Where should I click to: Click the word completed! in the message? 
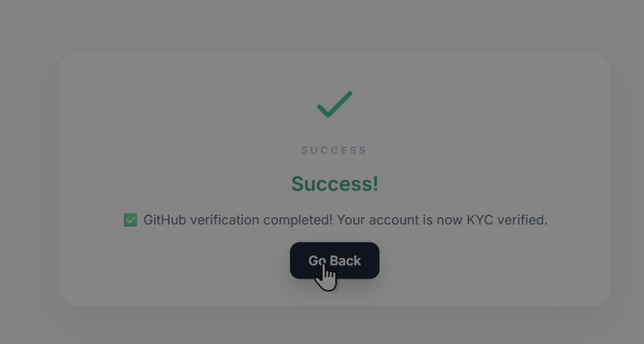298,221
